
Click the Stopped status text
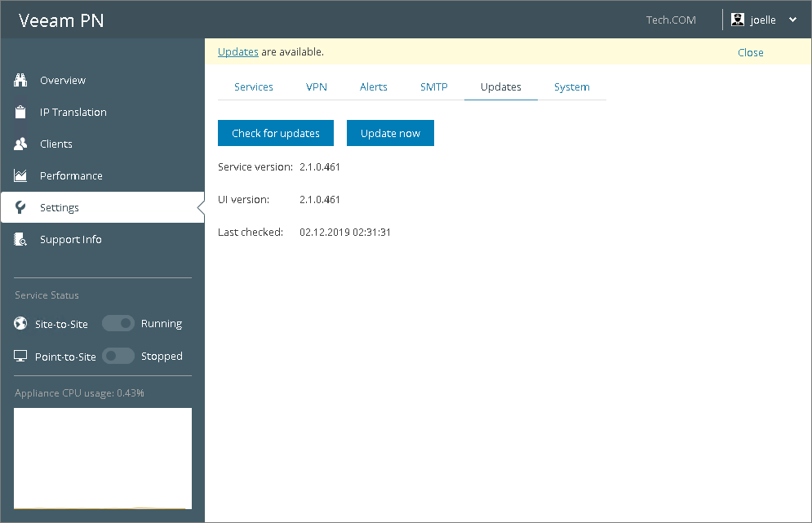(162, 357)
